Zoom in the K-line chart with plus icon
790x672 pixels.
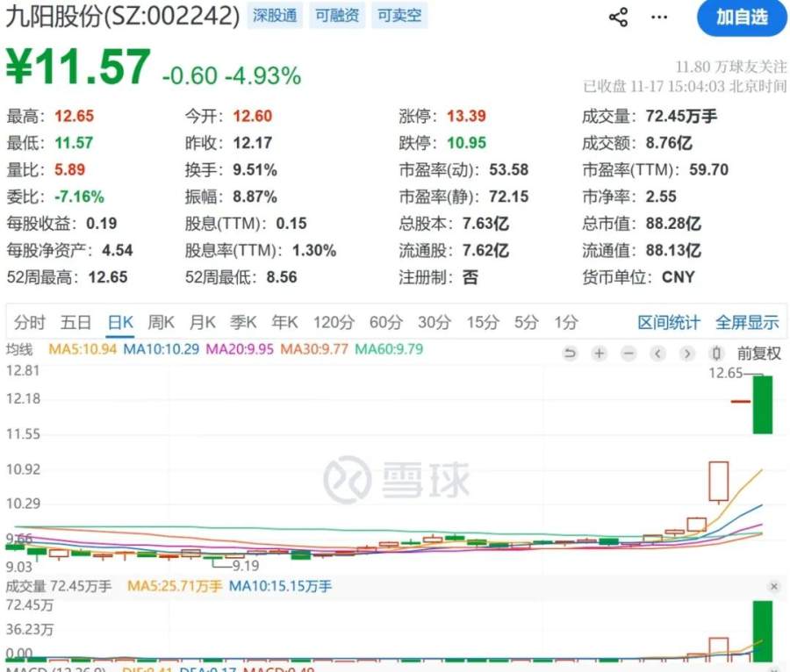(600, 354)
